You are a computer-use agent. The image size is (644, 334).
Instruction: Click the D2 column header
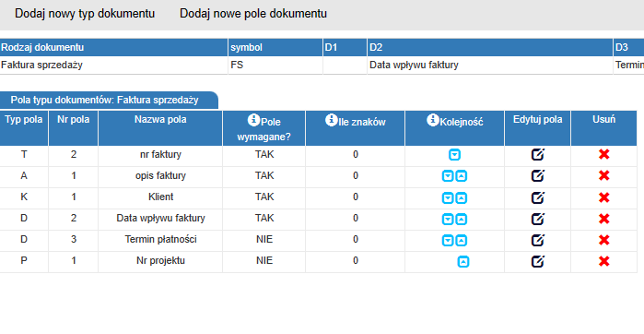[490, 47]
